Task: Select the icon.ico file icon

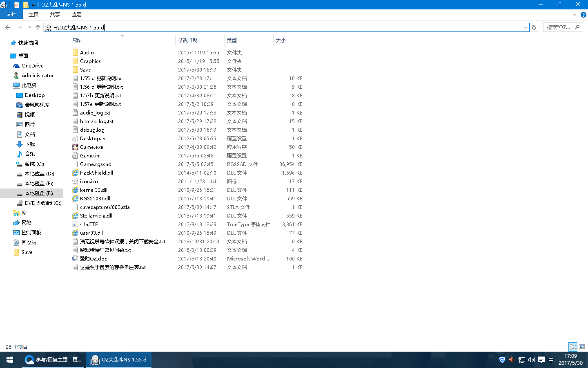Action: (75, 182)
